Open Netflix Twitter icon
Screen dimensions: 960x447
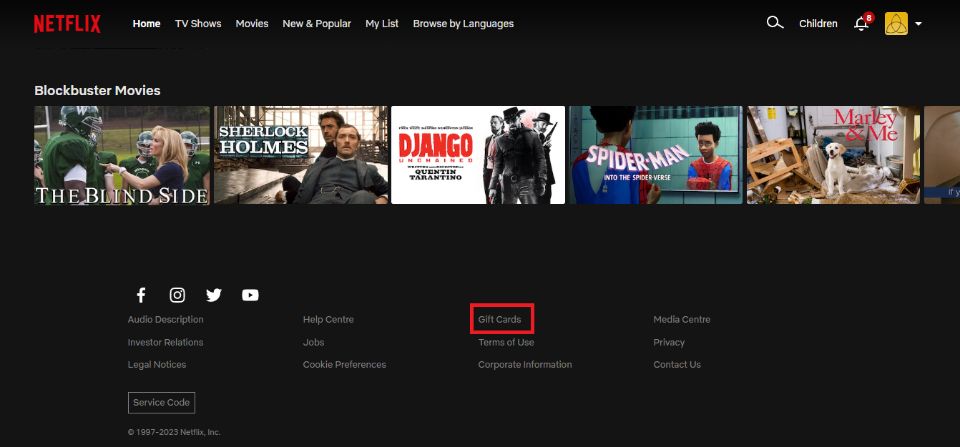point(214,295)
